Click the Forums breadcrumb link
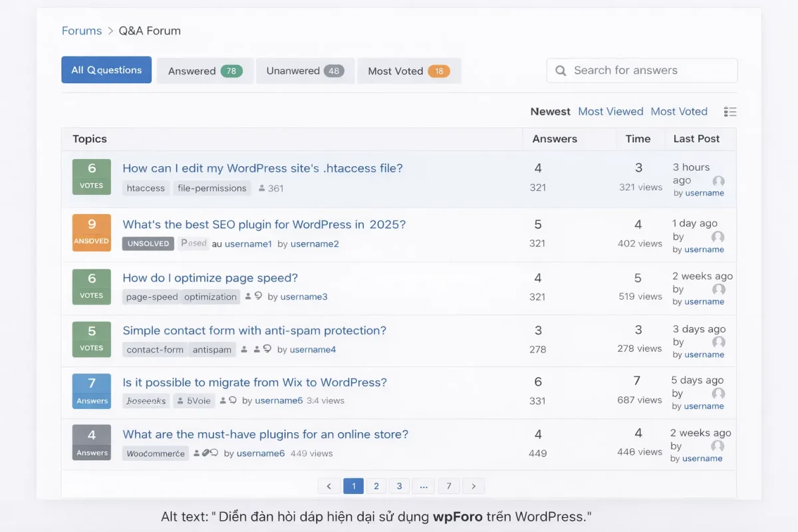Screen dimensions: 798x532 [x=82, y=31]
